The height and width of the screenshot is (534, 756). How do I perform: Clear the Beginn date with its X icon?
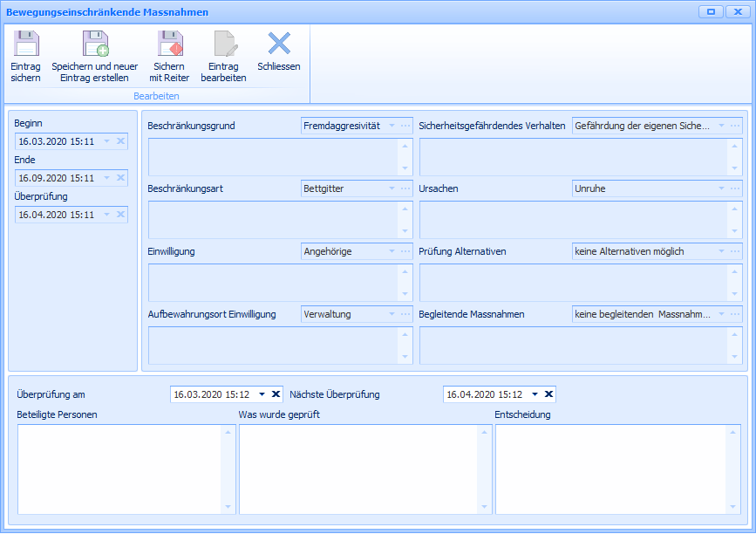[x=120, y=141]
